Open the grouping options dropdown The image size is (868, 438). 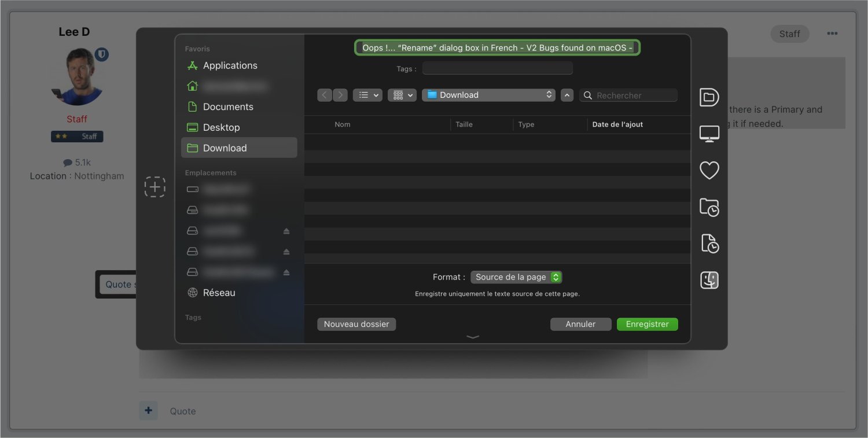(402, 95)
